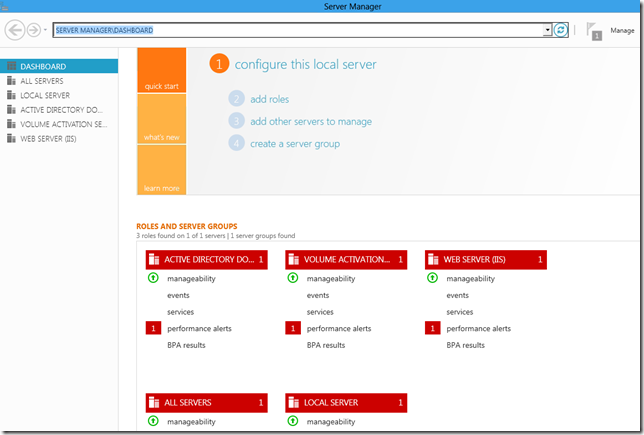Select All Servers in the navigation pane

59,81
